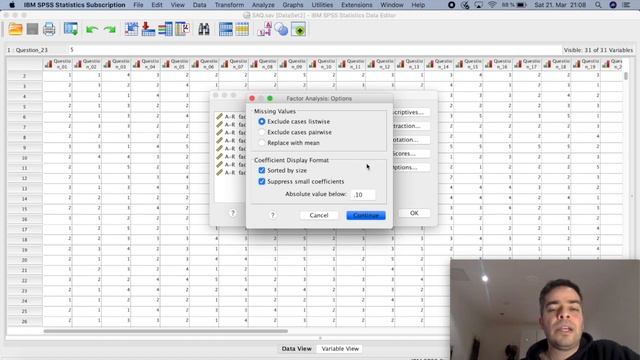Open the Window menu

391,5
